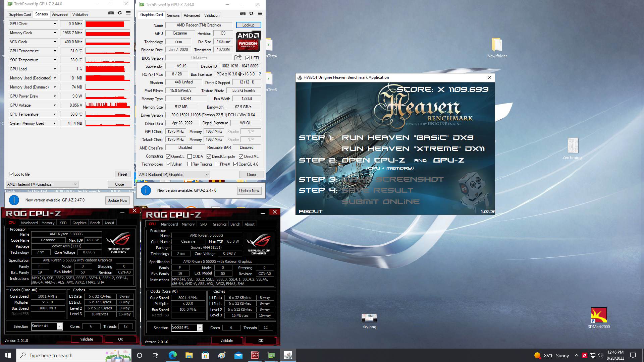Select 3DMark2000 desktop shortcut
Screen dimensions: 644x362
pyautogui.click(x=599, y=318)
